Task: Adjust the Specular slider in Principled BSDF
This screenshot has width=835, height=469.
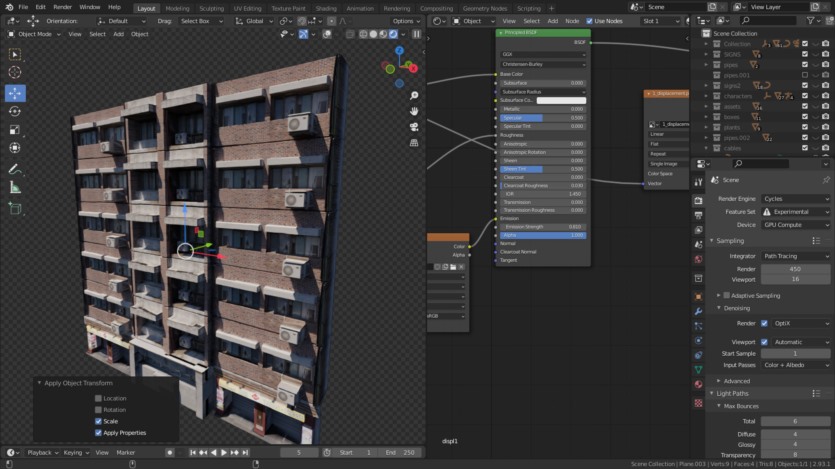Action: pyautogui.click(x=543, y=118)
